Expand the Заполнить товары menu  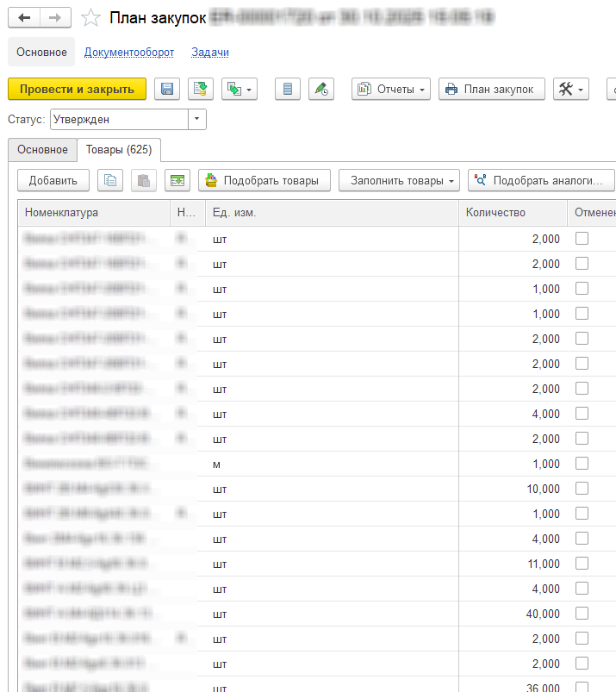point(399,180)
